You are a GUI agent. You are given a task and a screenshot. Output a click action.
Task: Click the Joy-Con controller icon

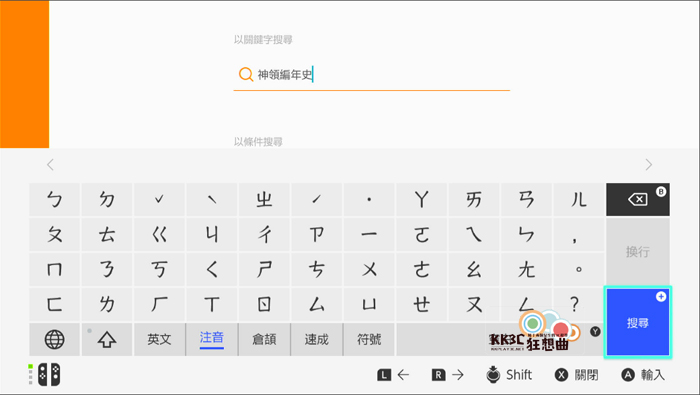49,374
